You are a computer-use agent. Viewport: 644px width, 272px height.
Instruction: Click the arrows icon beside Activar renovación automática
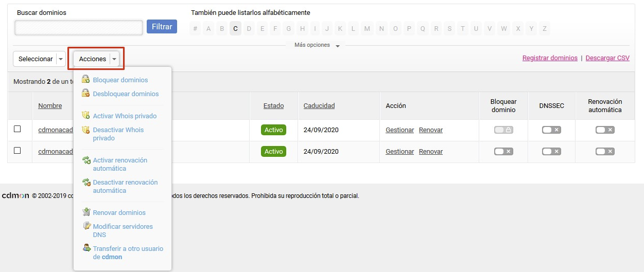pyautogui.click(x=86, y=160)
